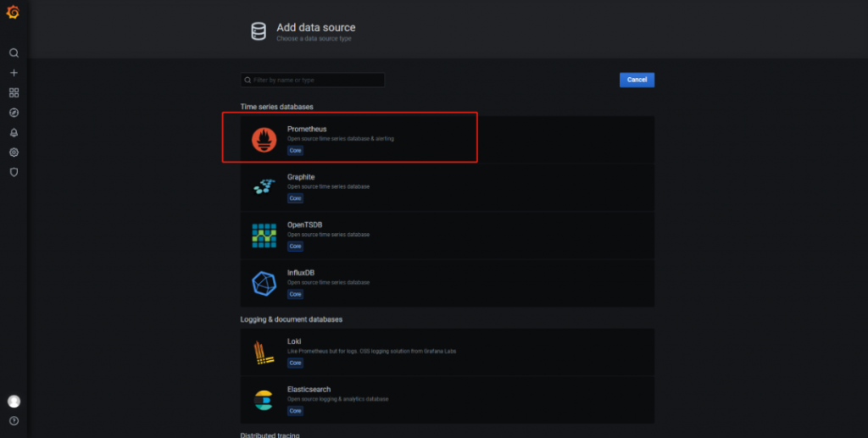Open the Create plus icon in sidebar
This screenshot has width=868, height=438.
(14, 73)
